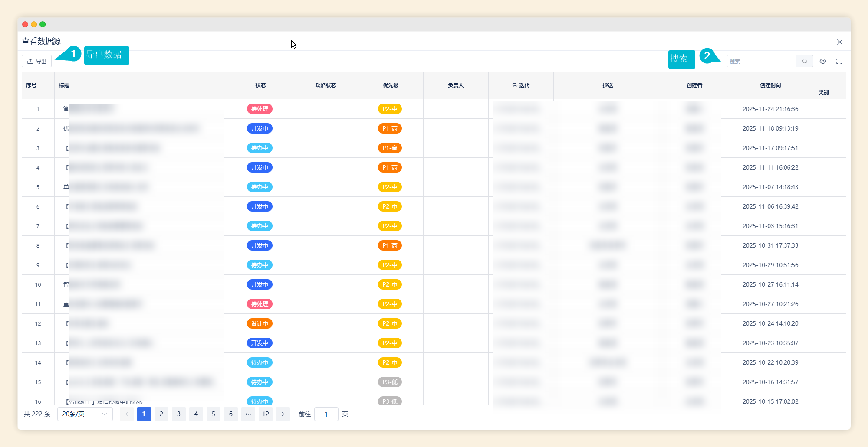This screenshot has width=868, height=447.
Task: Click the page jump number input
Action: tap(326, 414)
